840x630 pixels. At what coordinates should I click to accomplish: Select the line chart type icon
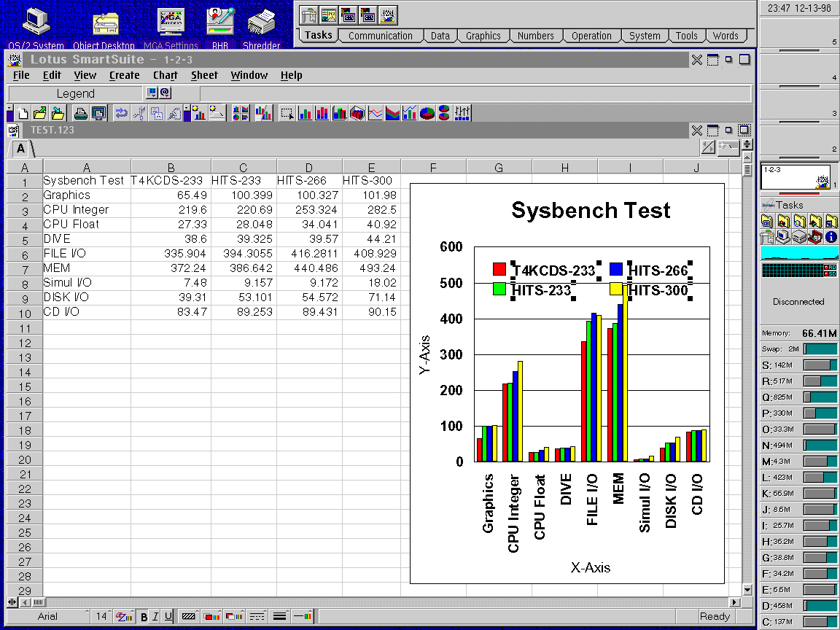point(375,113)
